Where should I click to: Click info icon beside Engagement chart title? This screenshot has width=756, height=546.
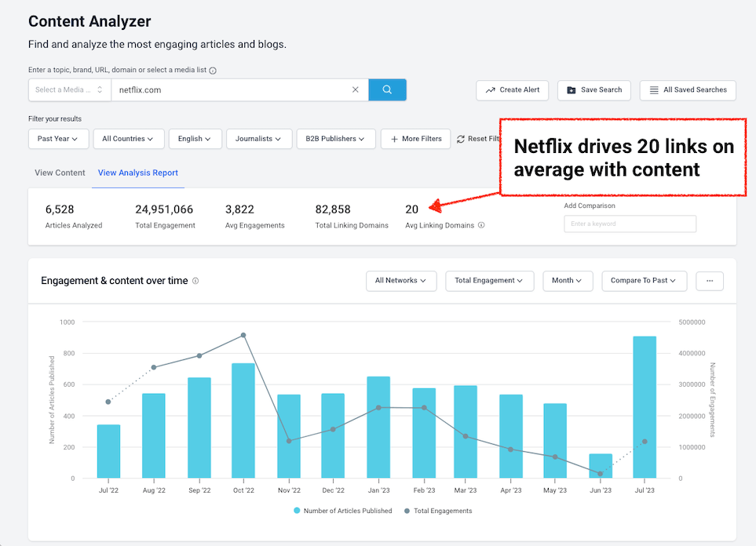195,281
